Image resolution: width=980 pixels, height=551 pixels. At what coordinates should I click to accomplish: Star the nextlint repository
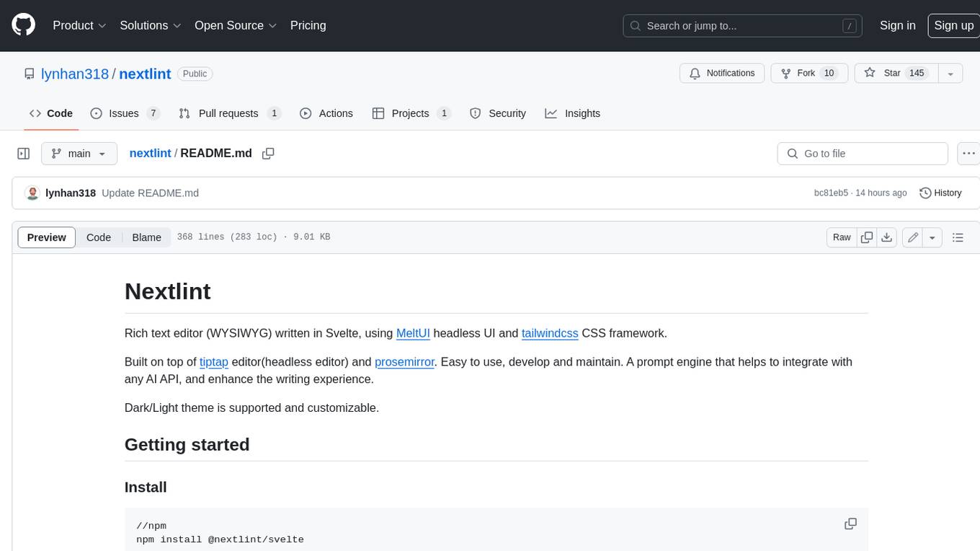click(896, 74)
